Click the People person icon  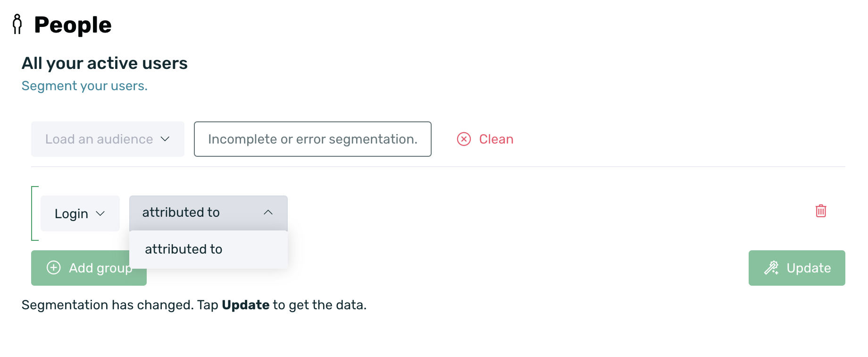[17, 24]
